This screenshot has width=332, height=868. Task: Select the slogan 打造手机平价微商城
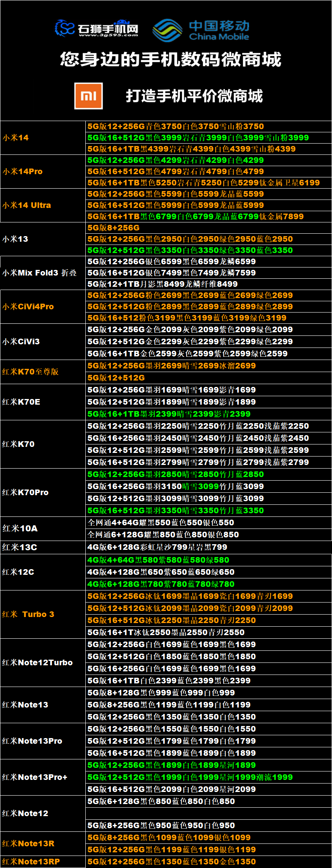(194, 96)
